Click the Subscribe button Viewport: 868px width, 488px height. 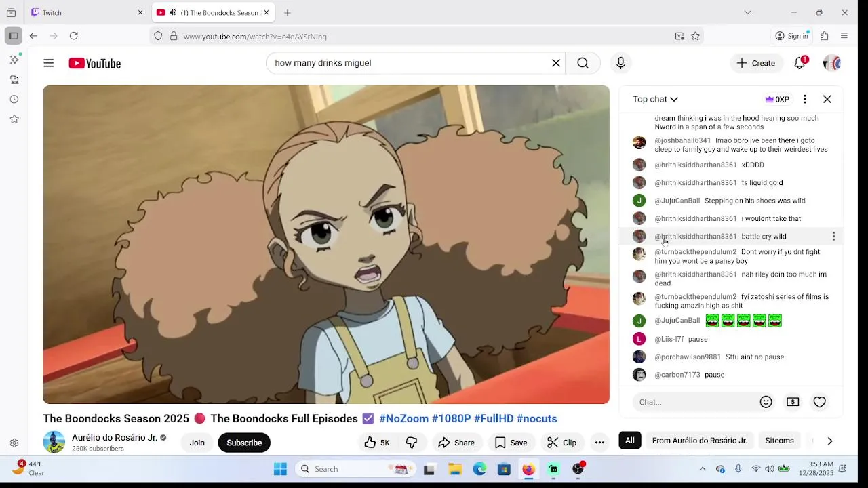244,443
